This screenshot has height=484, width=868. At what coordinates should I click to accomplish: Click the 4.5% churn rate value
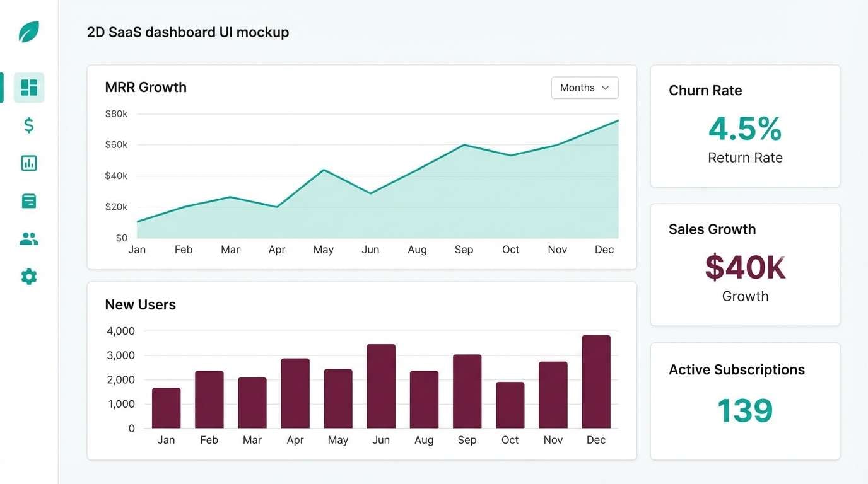pos(744,129)
